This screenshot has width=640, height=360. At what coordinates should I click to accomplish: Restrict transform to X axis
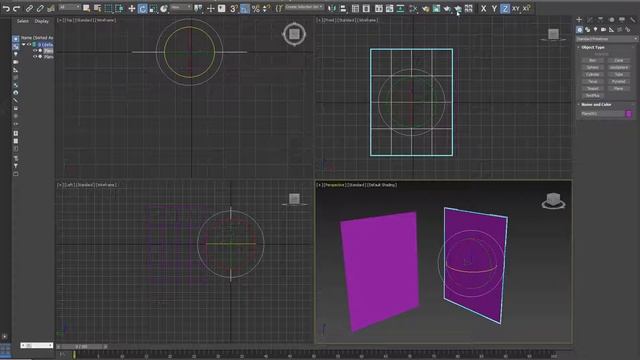pyautogui.click(x=484, y=9)
